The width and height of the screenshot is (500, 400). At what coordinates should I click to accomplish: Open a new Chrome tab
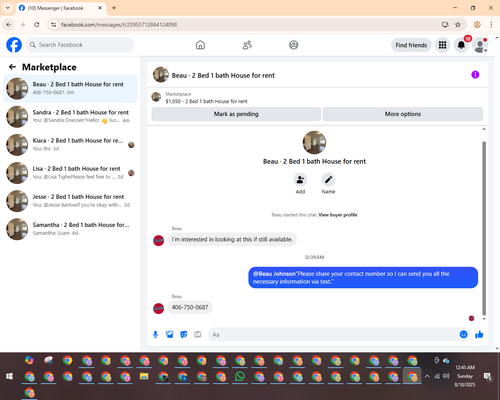click(x=114, y=8)
